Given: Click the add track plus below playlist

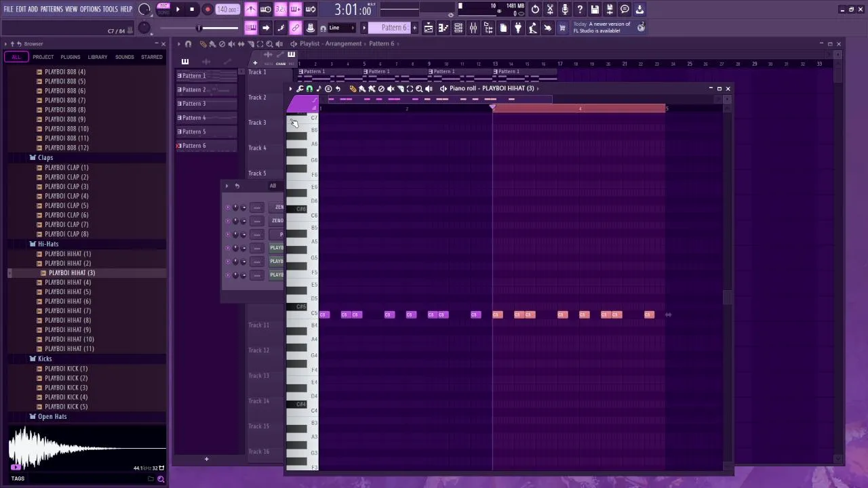Looking at the screenshot, I should click(206, 460).
